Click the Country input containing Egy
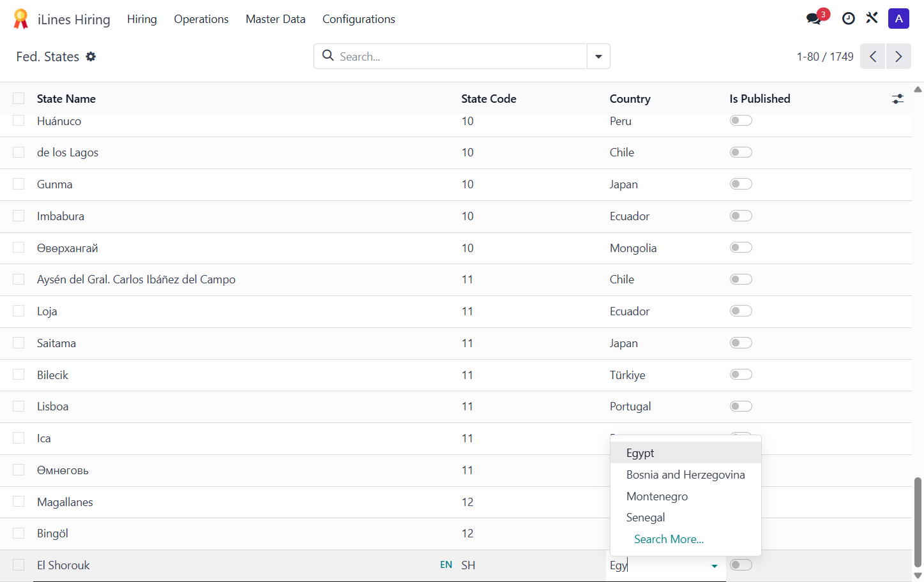 [658, 565]
